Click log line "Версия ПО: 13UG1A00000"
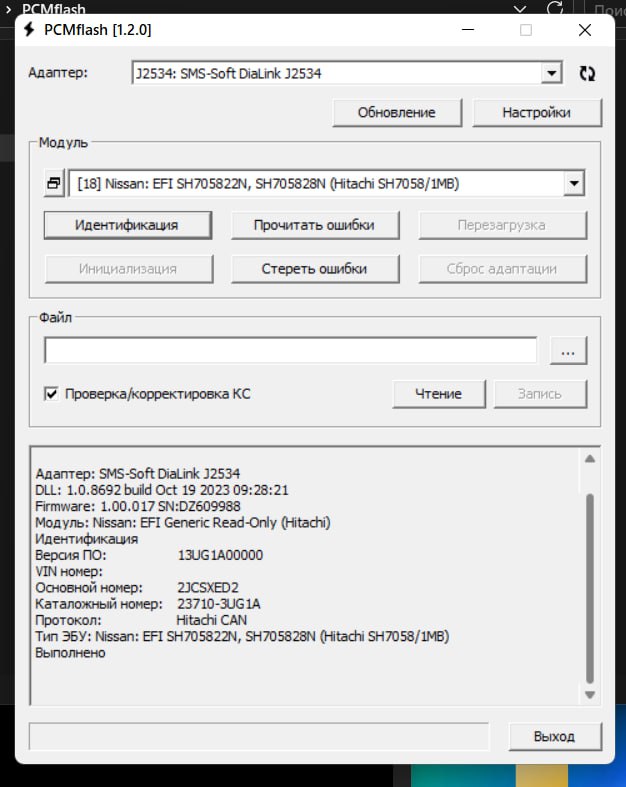The image size is (626, 787). 149,555
